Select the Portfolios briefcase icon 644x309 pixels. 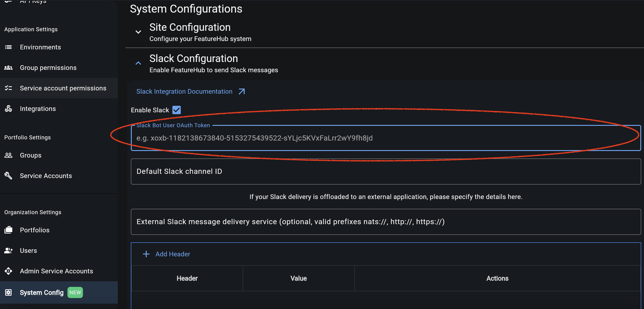(x=8, y=230)
